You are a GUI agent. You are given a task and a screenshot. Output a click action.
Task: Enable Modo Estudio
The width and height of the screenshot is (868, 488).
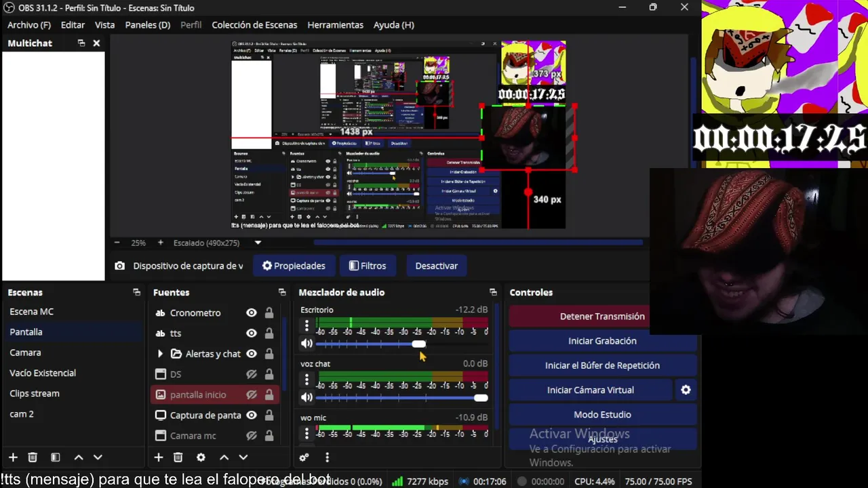click(602, 414)
